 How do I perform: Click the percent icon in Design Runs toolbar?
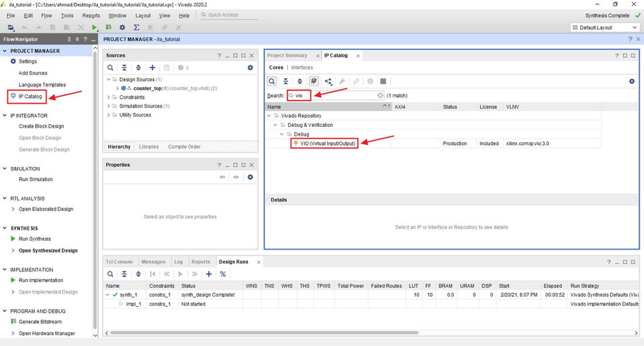click(x=223, y=274)
